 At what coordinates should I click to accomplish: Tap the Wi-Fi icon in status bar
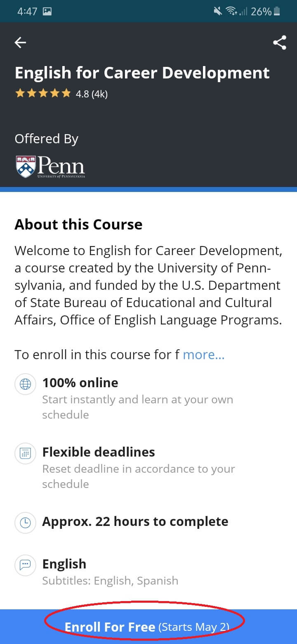(x=231, y=12)
